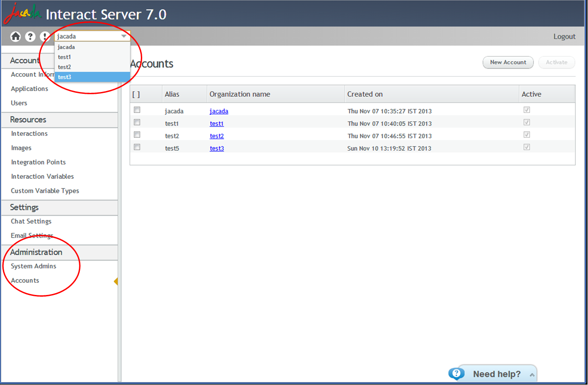Open the test2 organization link
The height and width of the screenshot is (385, 588).
[x=217, y=136]
